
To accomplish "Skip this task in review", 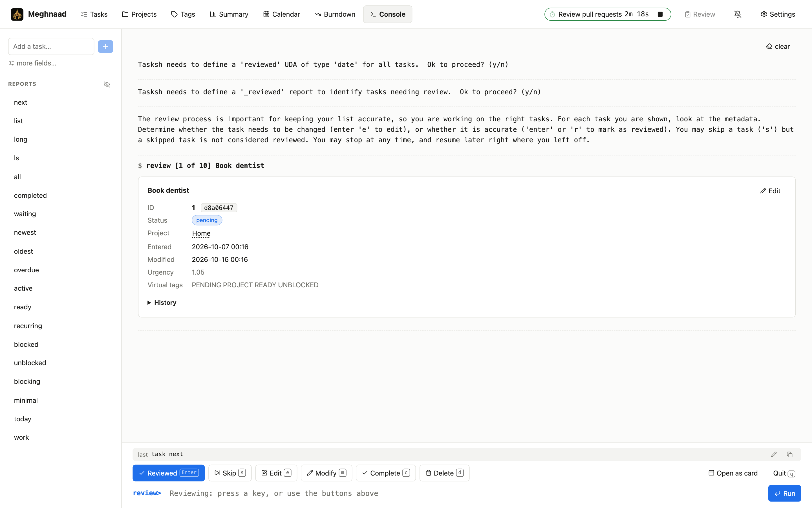I will [x=230, y=473].
